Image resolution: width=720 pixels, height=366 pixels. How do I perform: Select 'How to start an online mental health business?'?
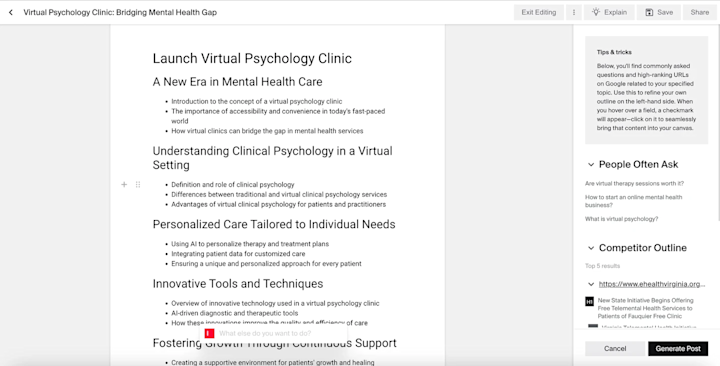pos(633,201)
